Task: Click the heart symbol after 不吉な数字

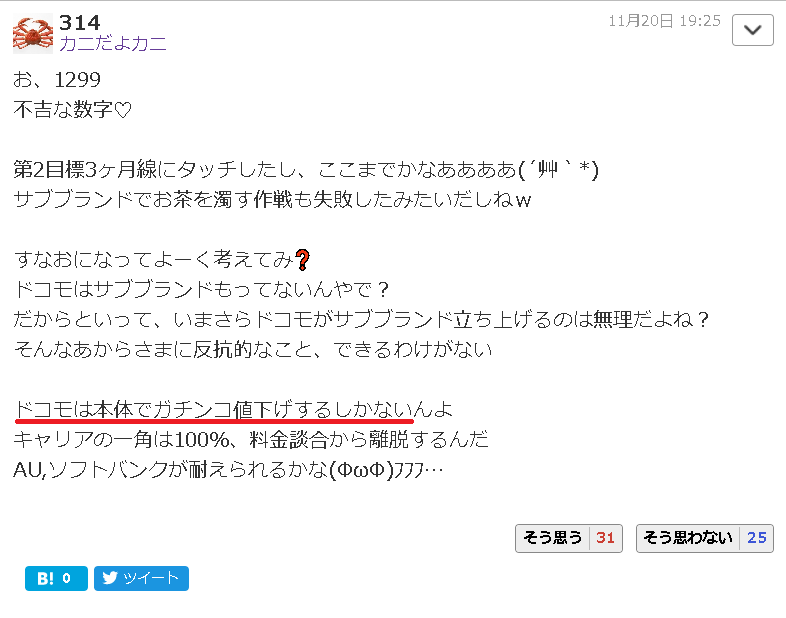Action: click(123, 110)
